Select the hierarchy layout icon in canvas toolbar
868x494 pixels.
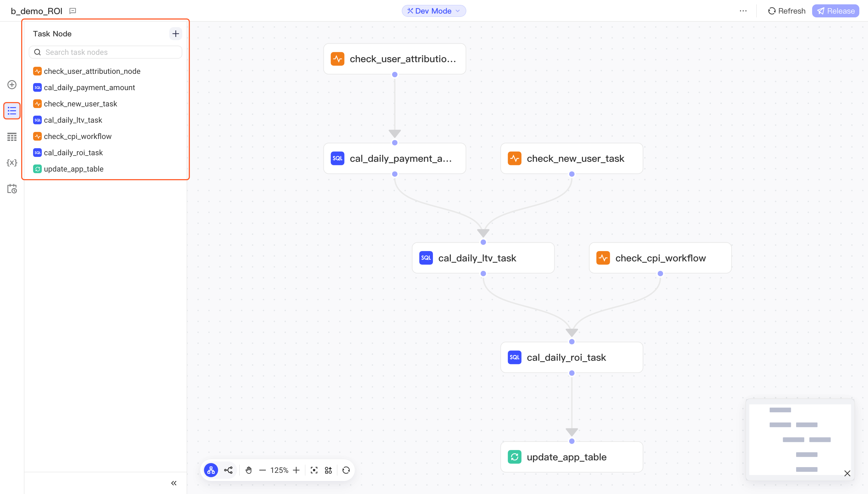211,470
